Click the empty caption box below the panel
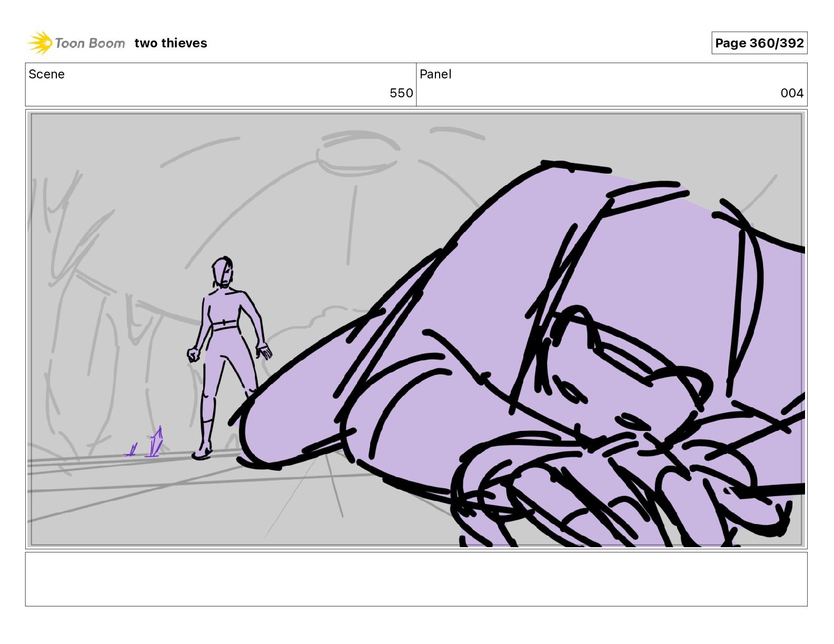 tap(416, 579)
